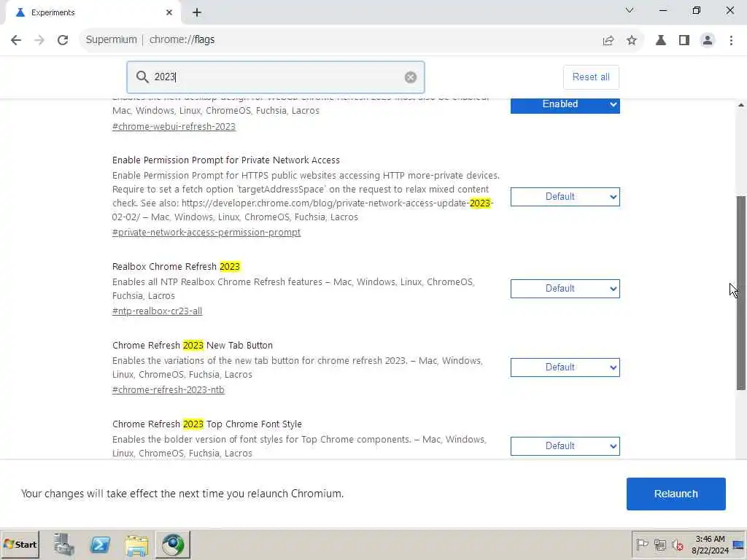Open dropdown for Realbox Chrome Refresh 2023
This screenshot has width=747, height=560.
pos(565,289)
